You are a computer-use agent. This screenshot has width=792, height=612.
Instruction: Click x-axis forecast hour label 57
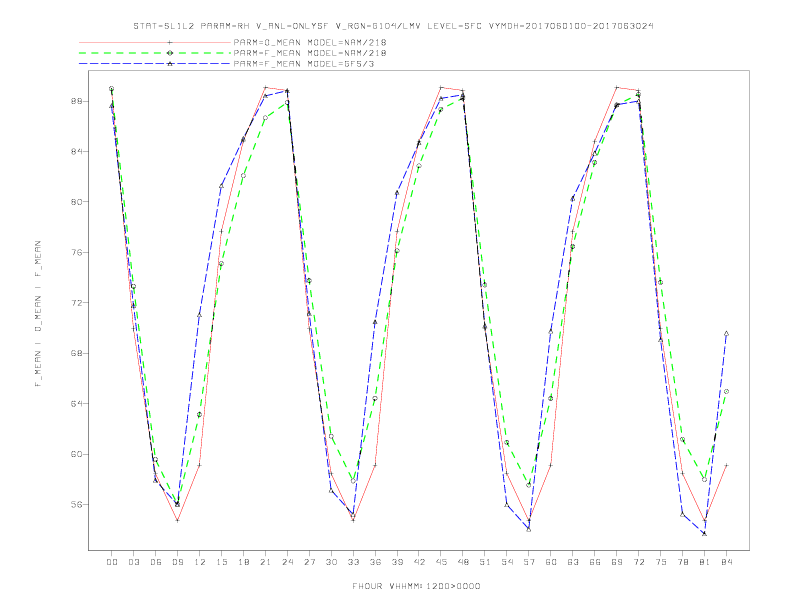click(529, 562)
